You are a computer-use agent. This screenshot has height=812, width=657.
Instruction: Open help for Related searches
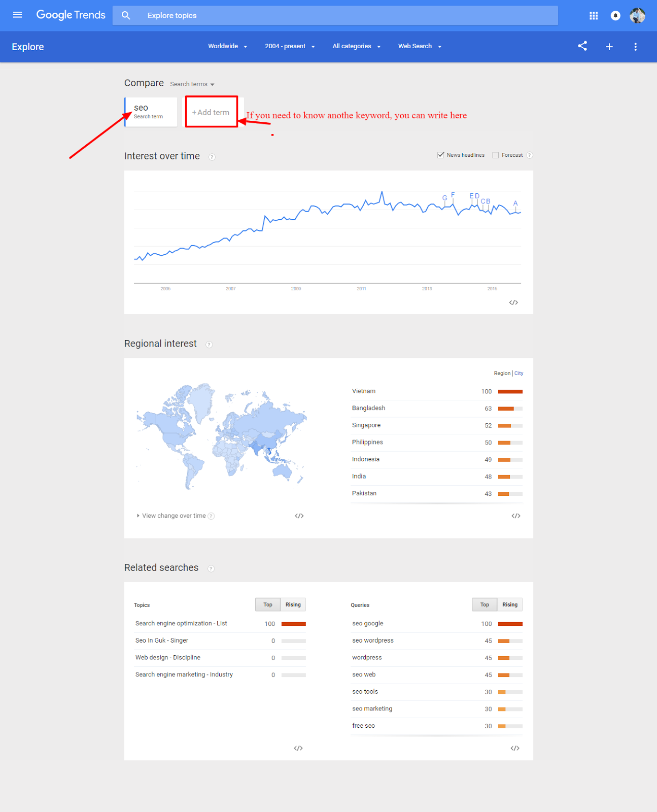tap(211, 569)
